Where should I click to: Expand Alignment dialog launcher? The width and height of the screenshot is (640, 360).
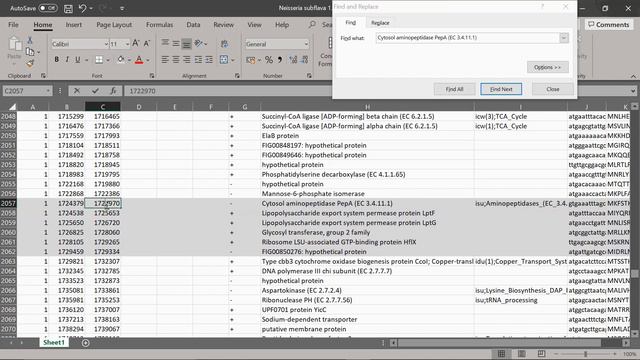tap(237, 76)
